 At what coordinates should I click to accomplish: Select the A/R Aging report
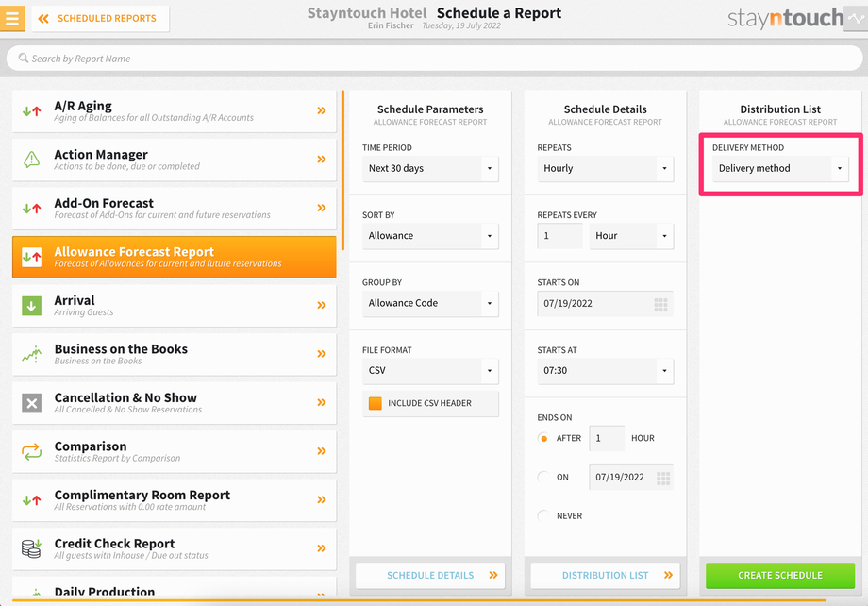pyautogui.click(x=174, y=110)
